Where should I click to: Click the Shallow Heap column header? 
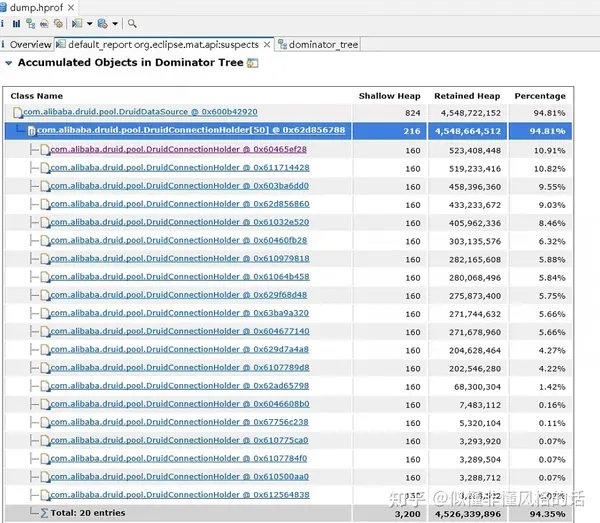390,96
